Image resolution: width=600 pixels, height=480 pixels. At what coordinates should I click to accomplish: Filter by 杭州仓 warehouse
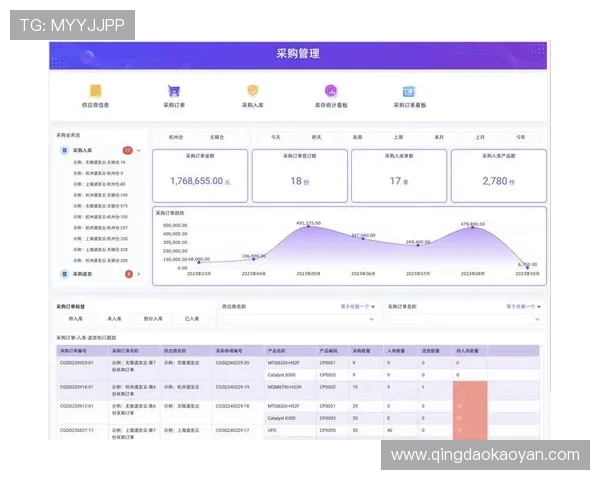[x=176, y=137]
